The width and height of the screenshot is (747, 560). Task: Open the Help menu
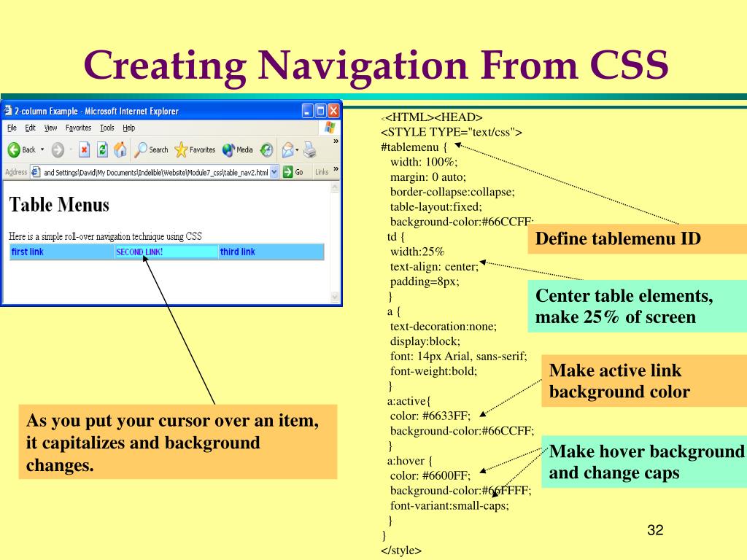pos(128,128)
